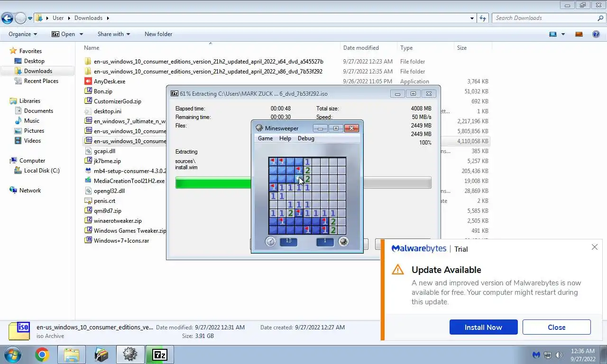Open recent pages dropdown arrow
The width and height of the screenshot is (607, 364).
pyautogui.click(x=30, y=18)
